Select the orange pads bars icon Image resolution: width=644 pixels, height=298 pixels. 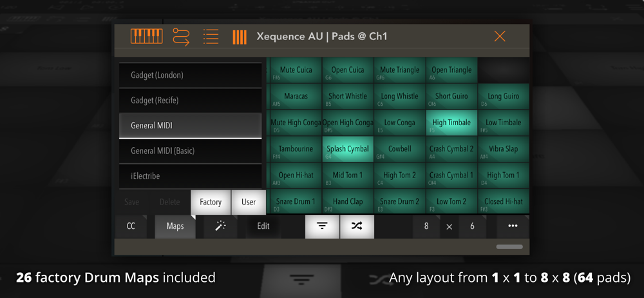240,37
